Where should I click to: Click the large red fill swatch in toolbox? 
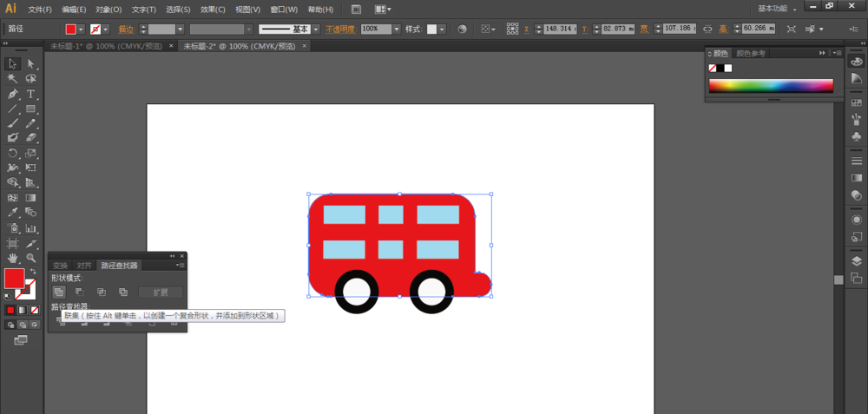(15, 279)
